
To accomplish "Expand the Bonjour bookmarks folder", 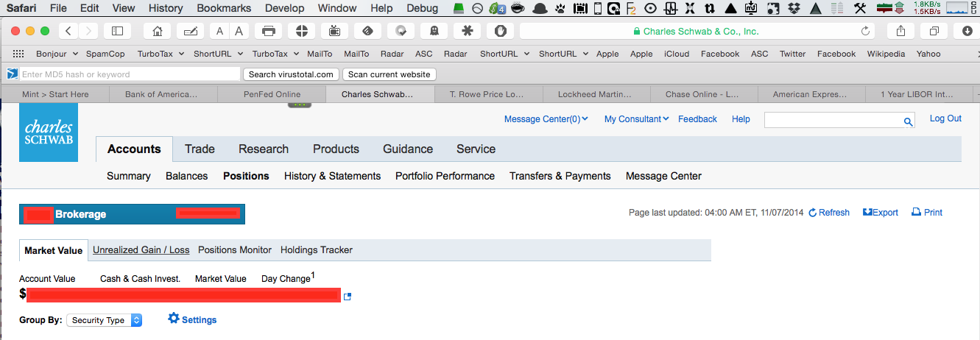I will (56, 54).
